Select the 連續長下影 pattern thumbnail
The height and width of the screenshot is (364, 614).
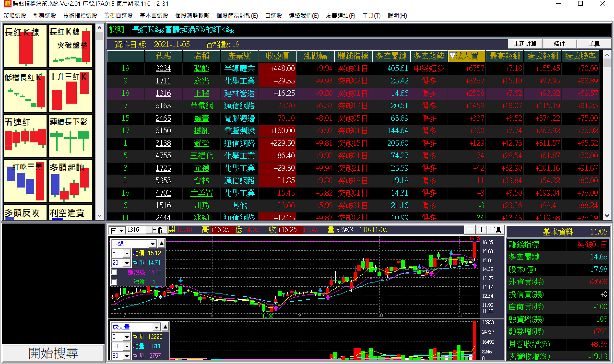tap(70, 136)
